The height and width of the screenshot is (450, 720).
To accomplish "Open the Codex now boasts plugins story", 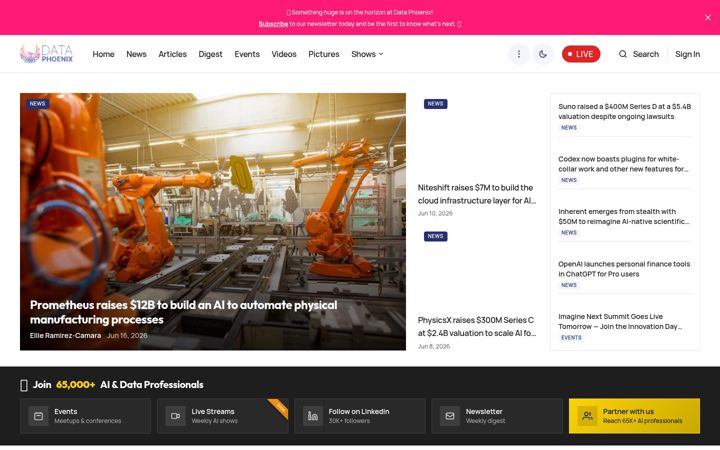I will click(624, 164).
